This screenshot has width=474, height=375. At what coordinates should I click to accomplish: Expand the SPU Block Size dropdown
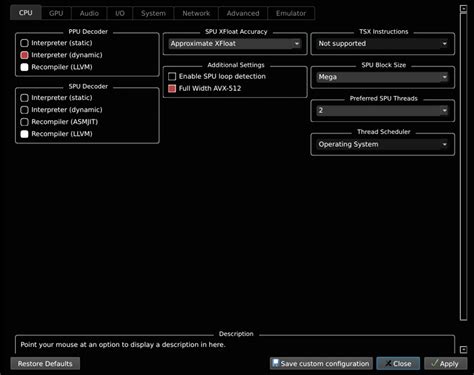click(x=383, y=77)
